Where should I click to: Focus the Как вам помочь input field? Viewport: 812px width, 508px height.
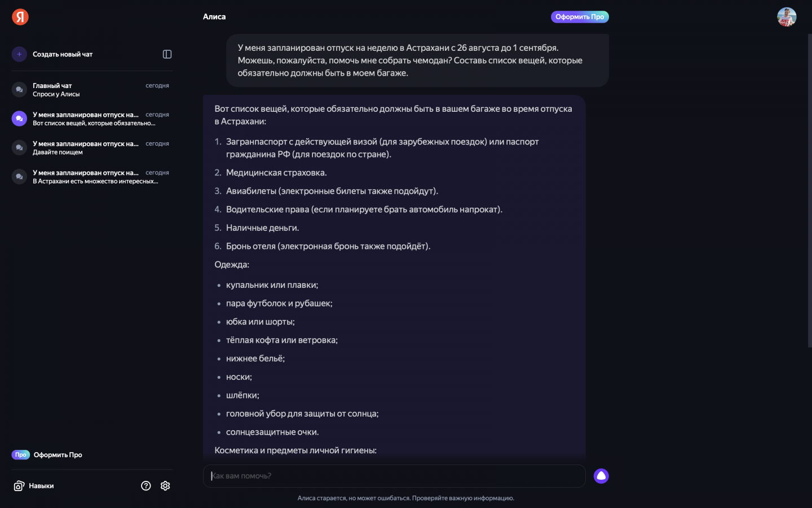(x=394, y=476)
